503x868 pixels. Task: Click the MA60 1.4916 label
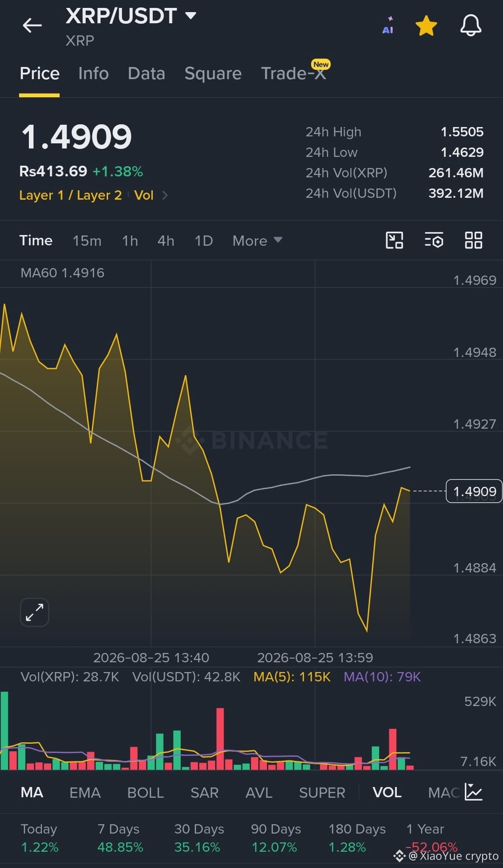(62, 273)
